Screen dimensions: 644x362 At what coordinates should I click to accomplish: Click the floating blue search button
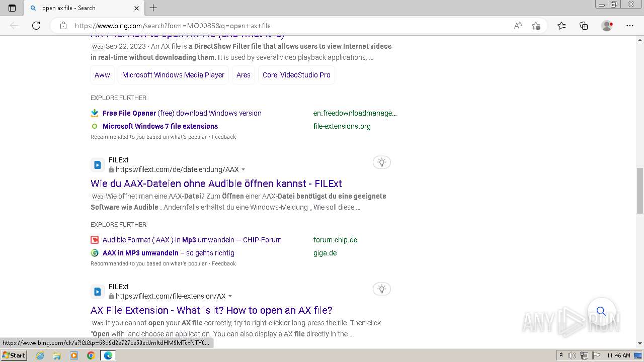[601, 311]
